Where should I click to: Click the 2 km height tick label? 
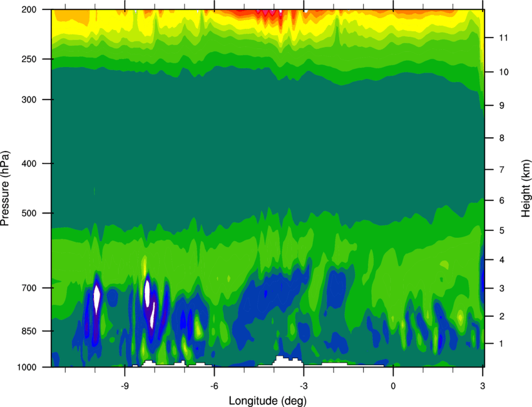coord(502,316)
